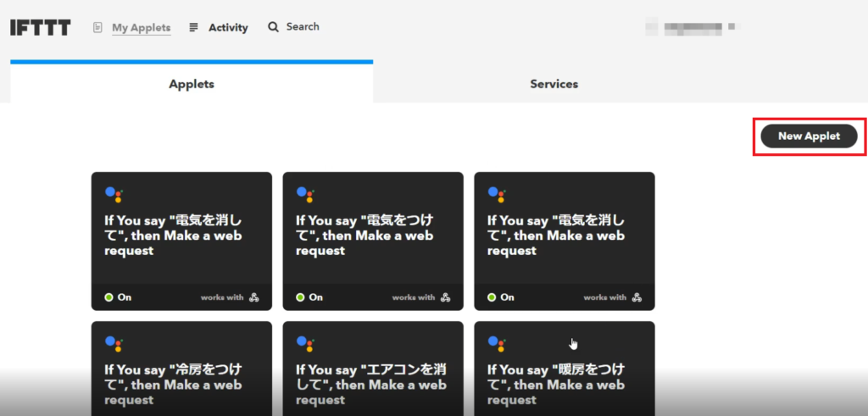
Task: Click the Activity list icon
Action: (x=193, y=27)
